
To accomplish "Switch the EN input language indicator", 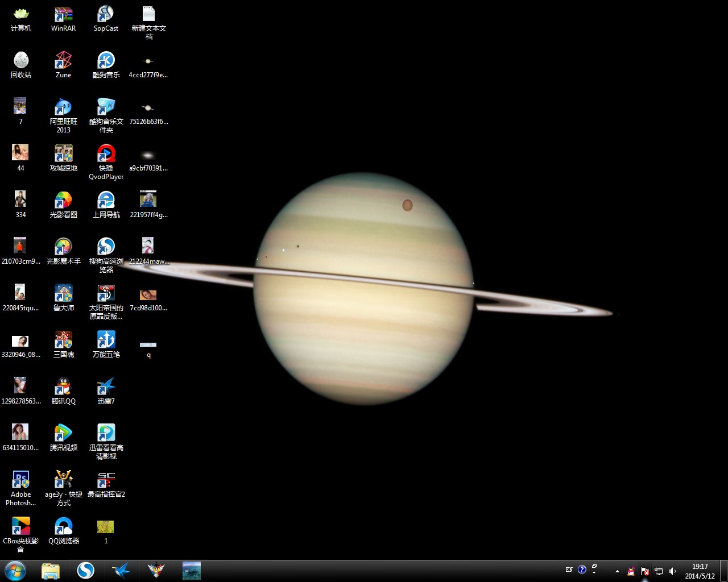I will pyautogui.click(x=569, y=569).
